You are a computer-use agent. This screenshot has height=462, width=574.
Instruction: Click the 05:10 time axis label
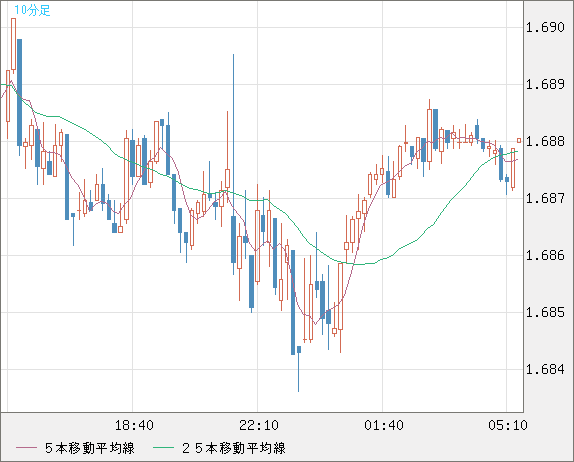click(508, 425)
